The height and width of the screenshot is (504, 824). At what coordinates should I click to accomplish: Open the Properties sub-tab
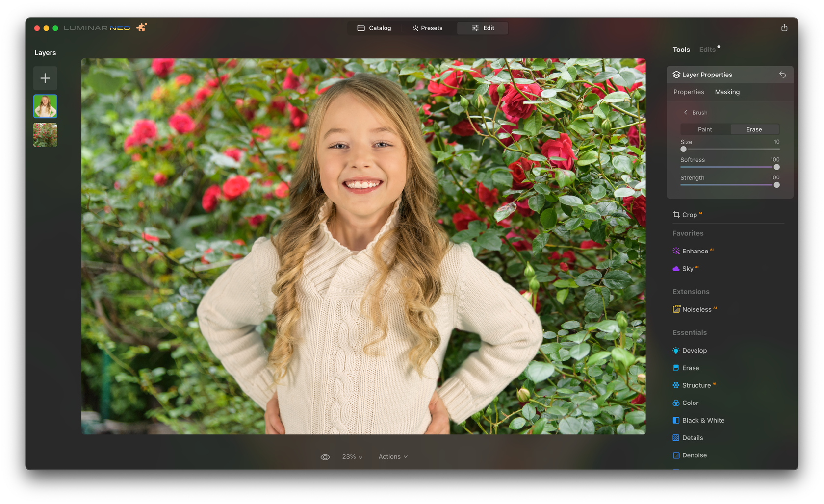(689, 92)
